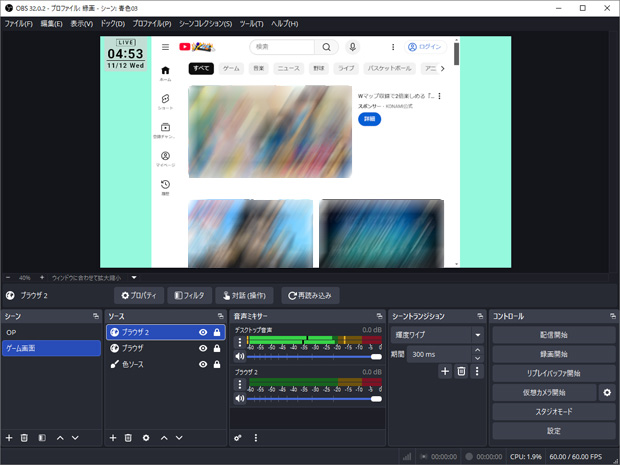
Task: Adjust ブラウザ 2 volume slider
Action: click(314, 399)
